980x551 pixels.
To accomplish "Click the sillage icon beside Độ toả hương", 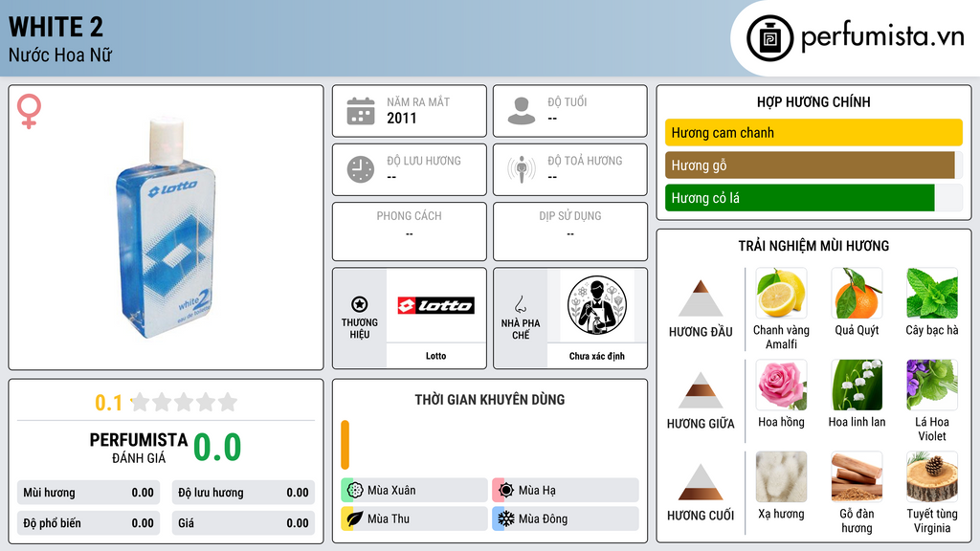I will coord(522,169).
